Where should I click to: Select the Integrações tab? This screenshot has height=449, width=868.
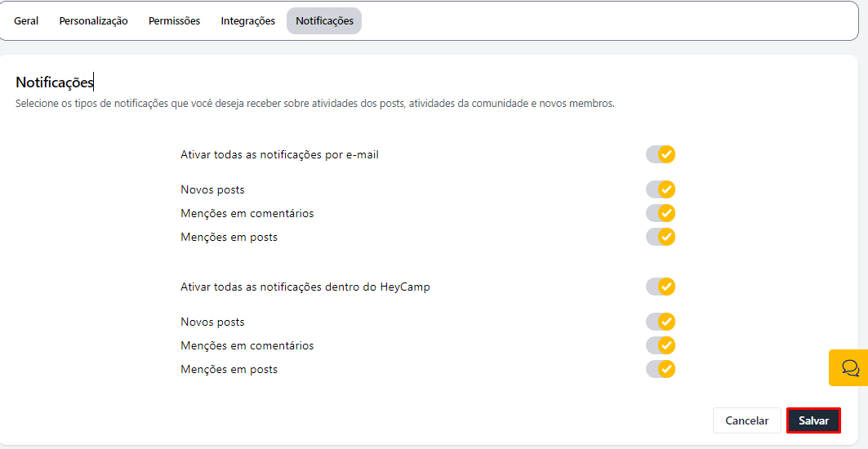[247, 21]
